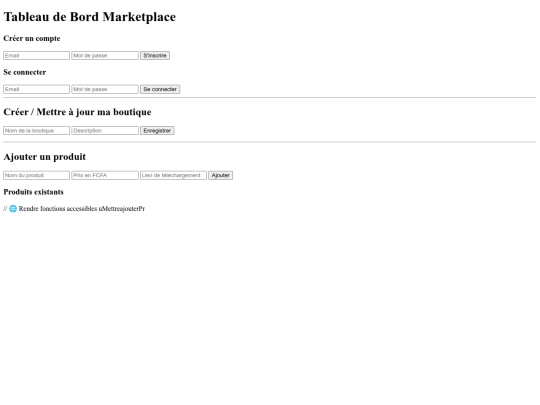
Task: Click the 'Rendre fonctions accessibles' text
Action: [x=58, y=209]
